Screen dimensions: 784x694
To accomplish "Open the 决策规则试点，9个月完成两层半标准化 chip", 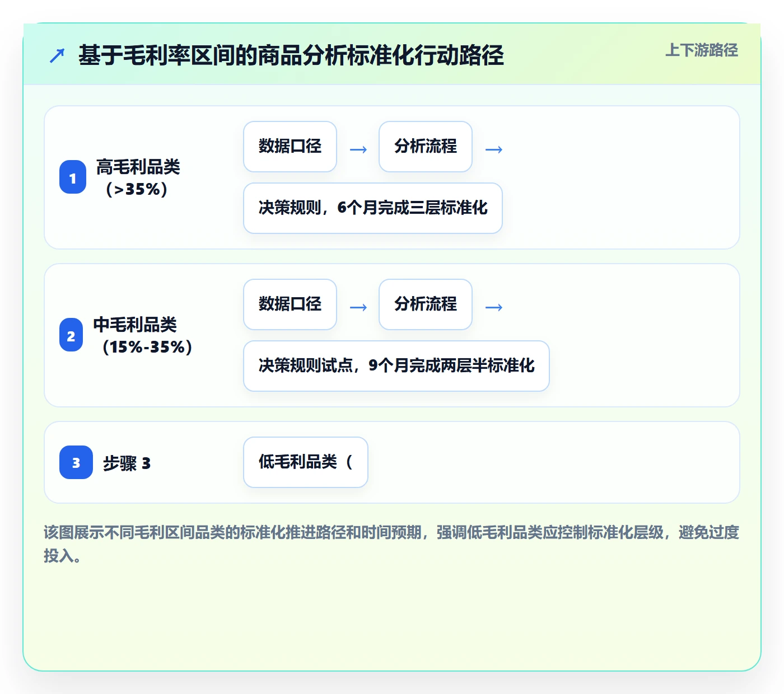I will click(396, 366).
